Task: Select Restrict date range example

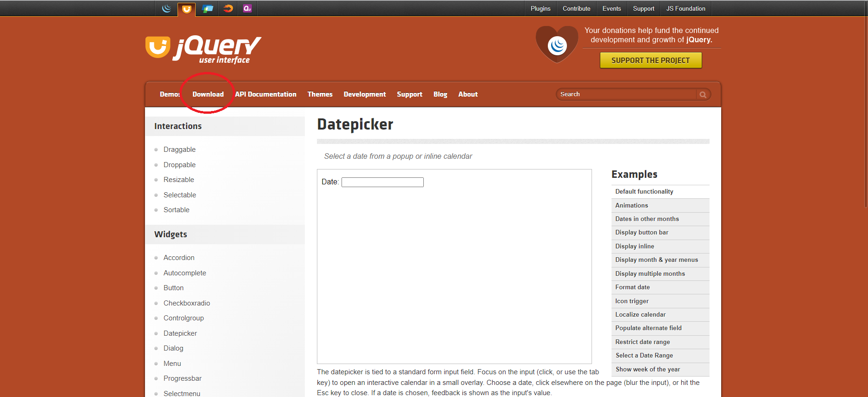Action: click(660, 342)
